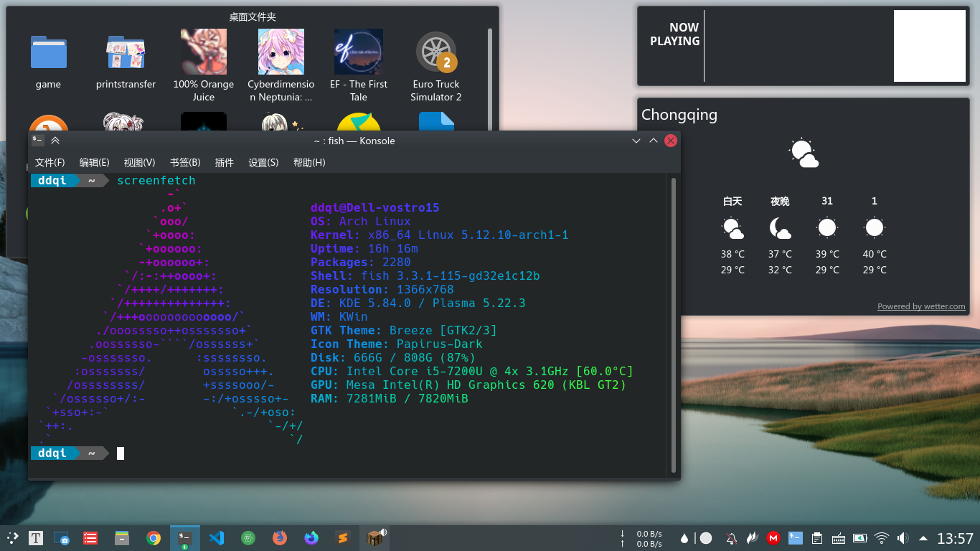The image size is (980, 551).
Task: Select the 100% Orange Juice shortcut
Action: tap(203, 66)
